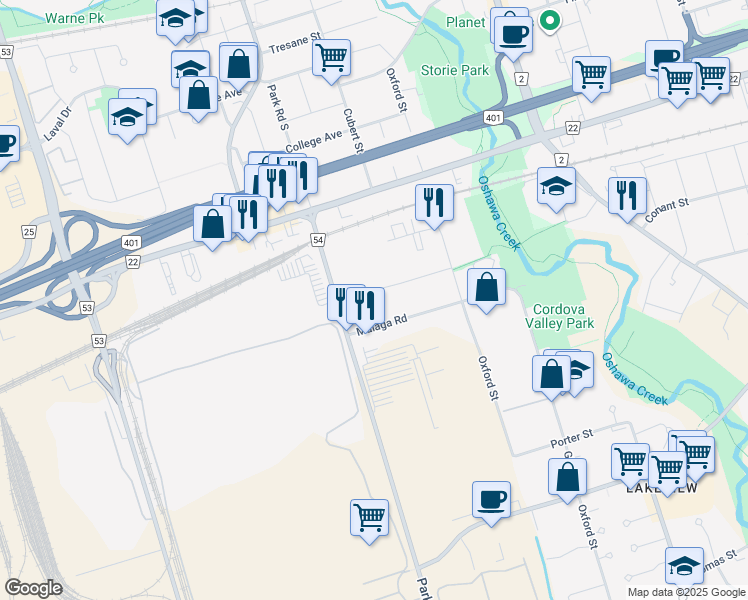This screenshot has width=748, height=600.
Task: Select the graduation cap marker near Laval Dr
Action: click(x=127, y=117)
